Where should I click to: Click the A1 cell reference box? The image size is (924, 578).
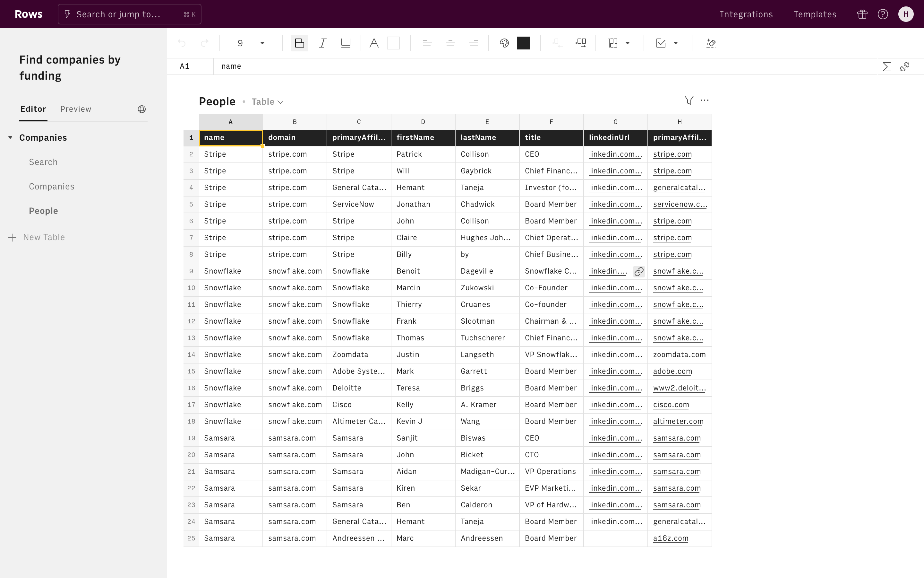[190, 66]
